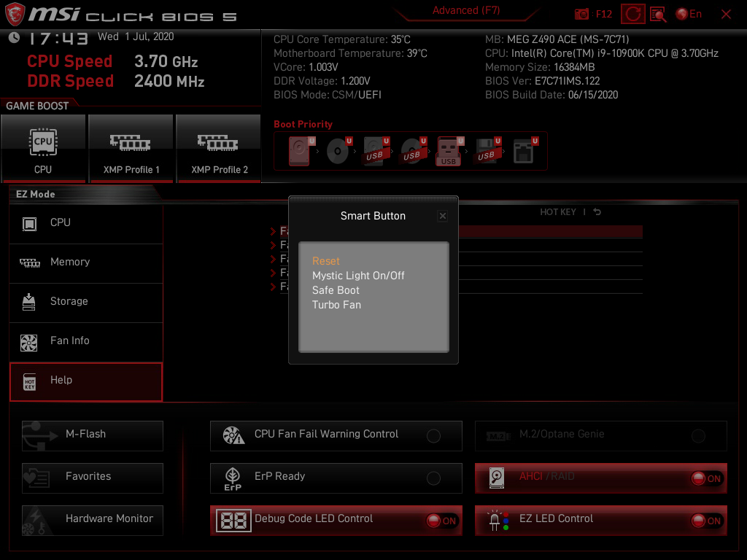
Task: Expand the second red-arrow hotkey row
Action: tap(273, 245)
